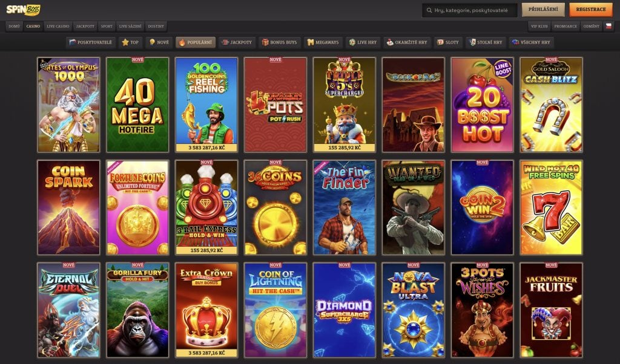Open The Fin Finder game

tap(344, 207)
